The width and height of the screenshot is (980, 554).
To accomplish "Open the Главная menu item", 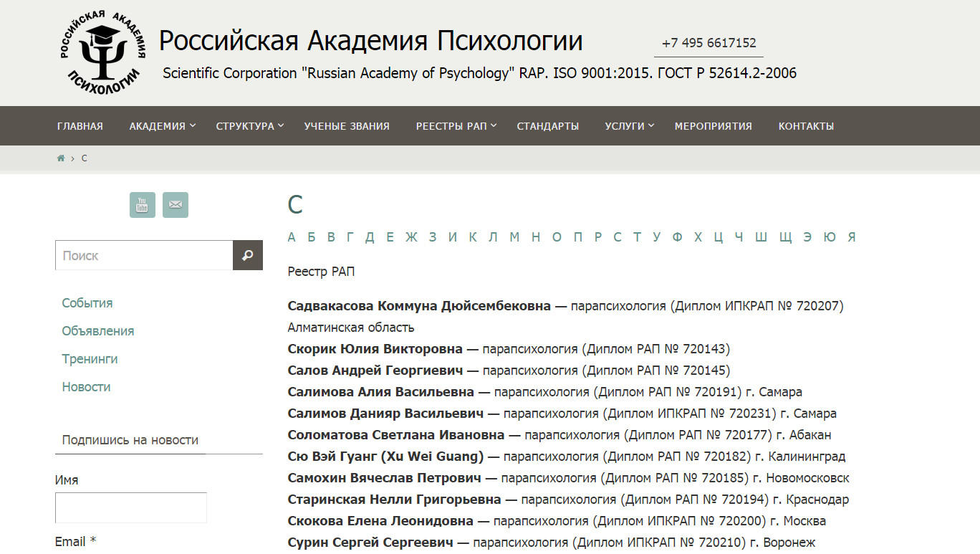I will (x=80, y=126).
